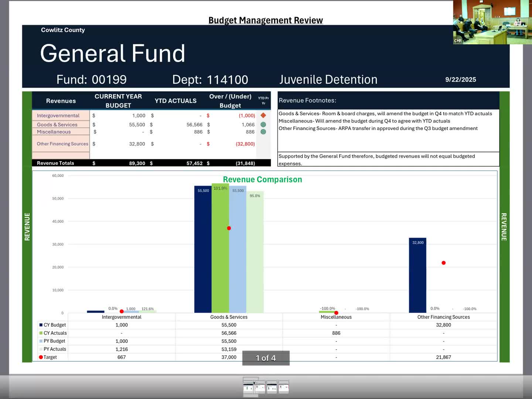Screen dimensions: 532x399
Task: Click the 'Over / (Under) Budget' column header
Action: click(x=230, y=101)
